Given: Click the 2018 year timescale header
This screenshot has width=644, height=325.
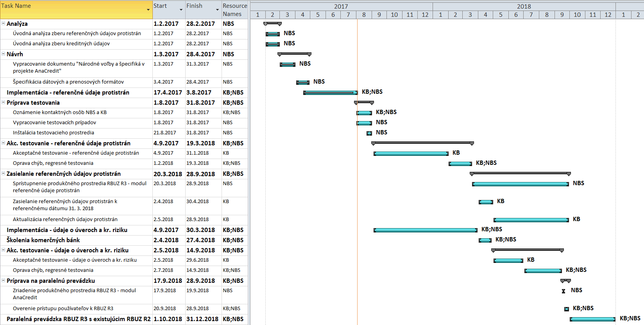Looking at the screenshot, I should pyautogui.click(x=524, y=6).
